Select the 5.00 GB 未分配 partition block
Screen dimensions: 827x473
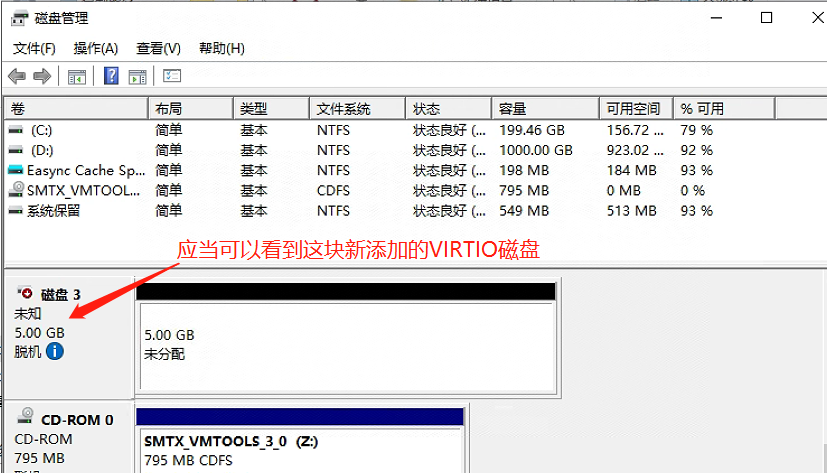345,344
